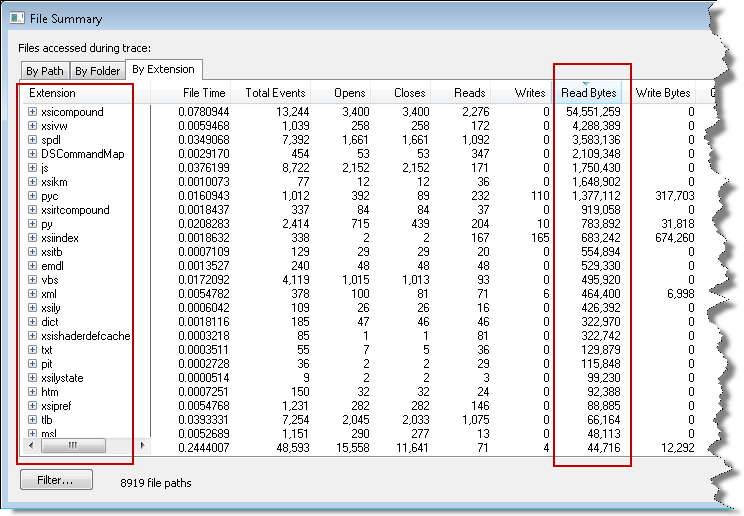
Task: Expand the pyc extension entry
Action: pyautogui.click(x=33, y=196)
